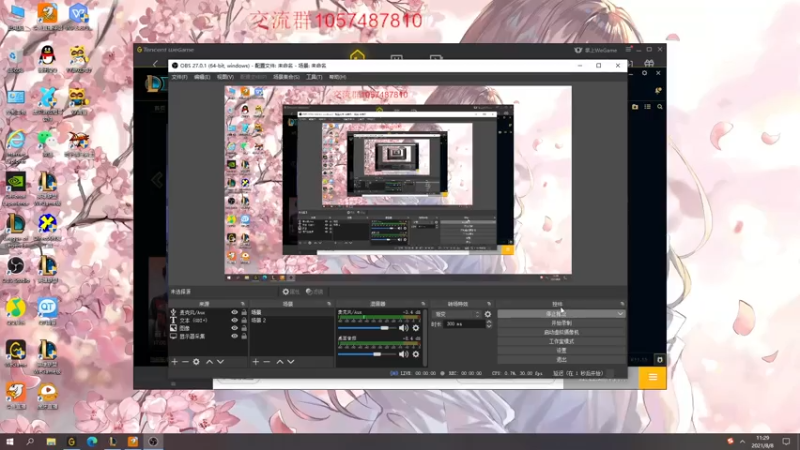The image size is (800, 450).
Task: Open transition properties gear next to 渐变
Action: click(488, 314)
